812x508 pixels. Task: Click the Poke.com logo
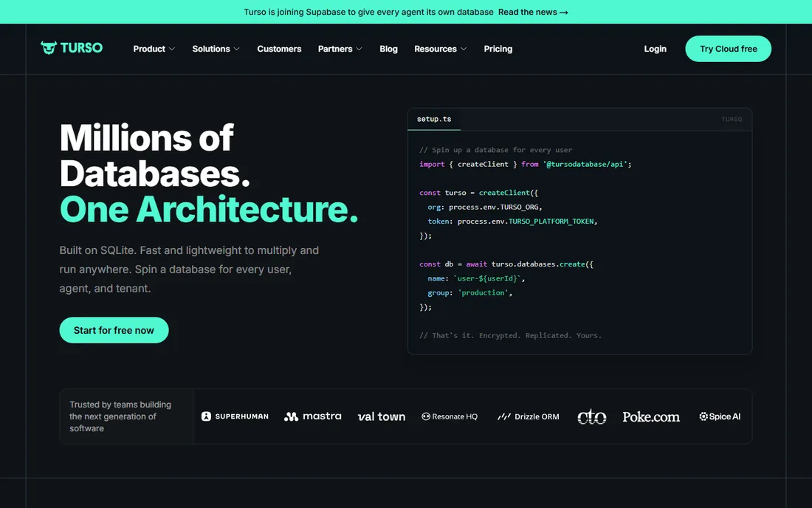(x=651, y=416)
